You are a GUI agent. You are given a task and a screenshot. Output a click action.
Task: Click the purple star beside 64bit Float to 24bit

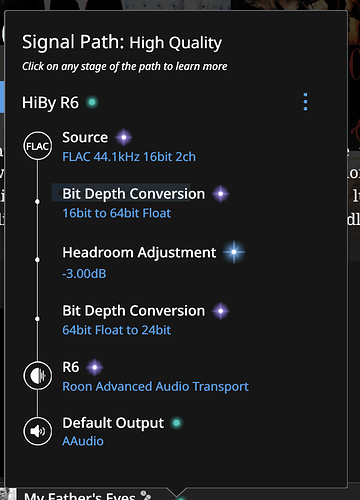coord(221,311)
